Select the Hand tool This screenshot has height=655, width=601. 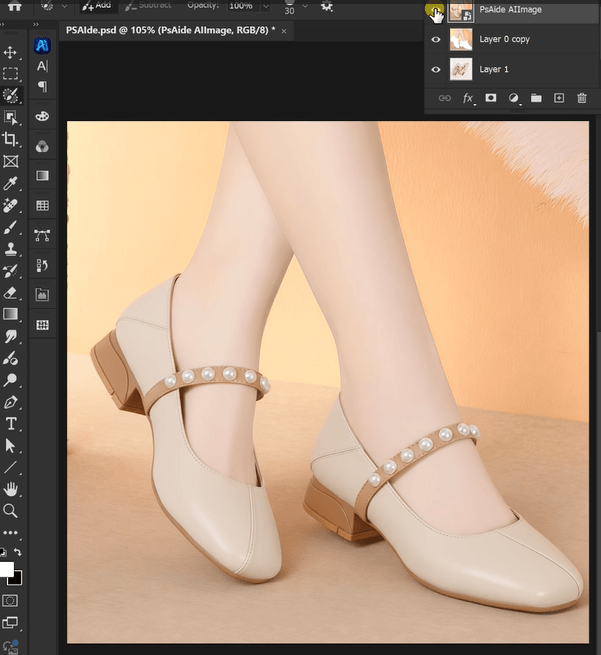click(x=11, y=489)
